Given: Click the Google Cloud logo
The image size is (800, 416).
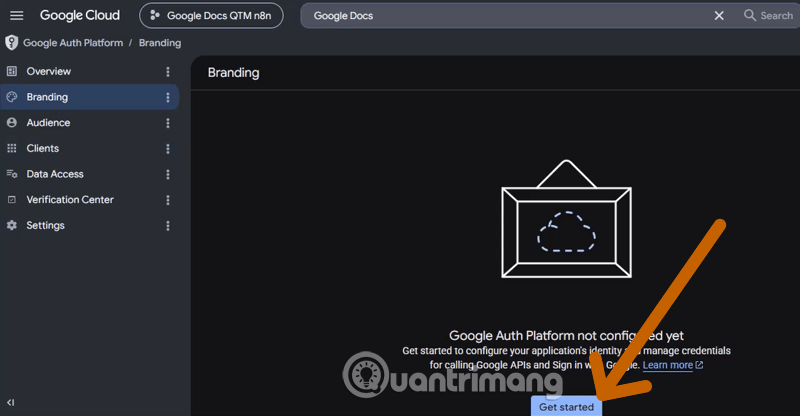Looking at the screenshot, I should click(x=80, y=15).
